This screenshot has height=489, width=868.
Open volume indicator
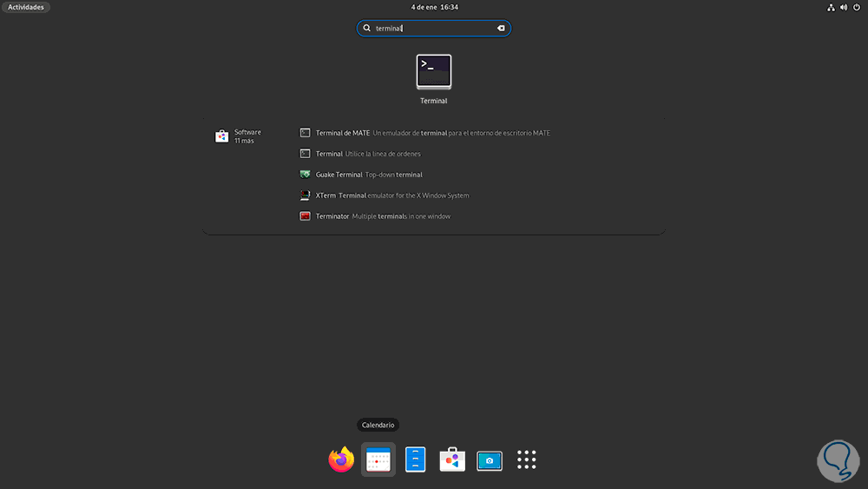coord(844,7)
